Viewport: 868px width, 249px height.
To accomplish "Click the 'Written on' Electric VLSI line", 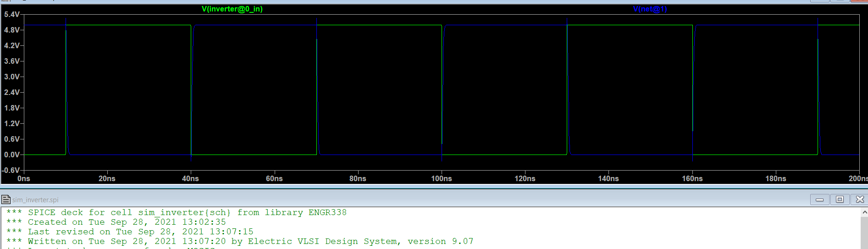I will (250, 241).
